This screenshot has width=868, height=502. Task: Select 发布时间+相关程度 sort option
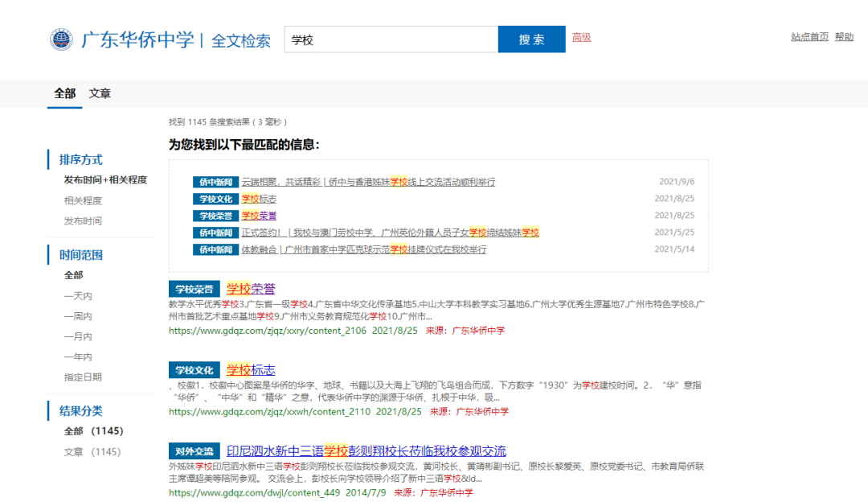pos(105,180)
